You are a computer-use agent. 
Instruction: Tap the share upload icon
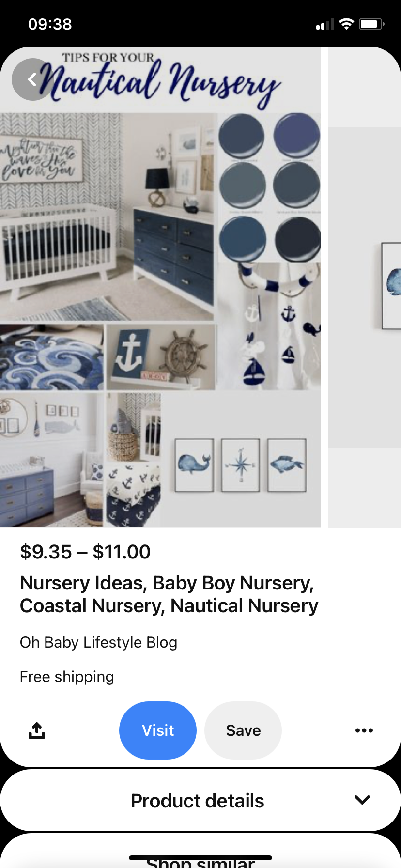[37, 730]
